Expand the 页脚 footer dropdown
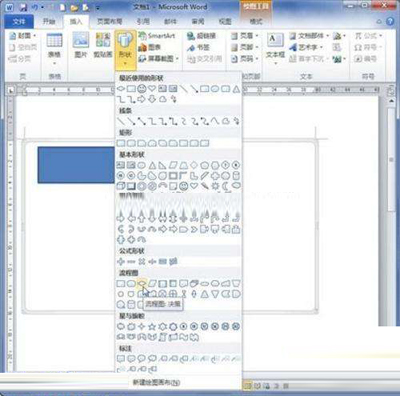This screenshot has height=396, width=400. tap(245, 47)
